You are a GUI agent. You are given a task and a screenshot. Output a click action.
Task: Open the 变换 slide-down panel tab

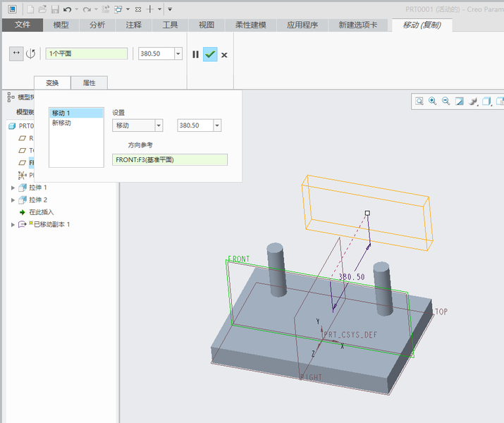(x=52, y=83)
